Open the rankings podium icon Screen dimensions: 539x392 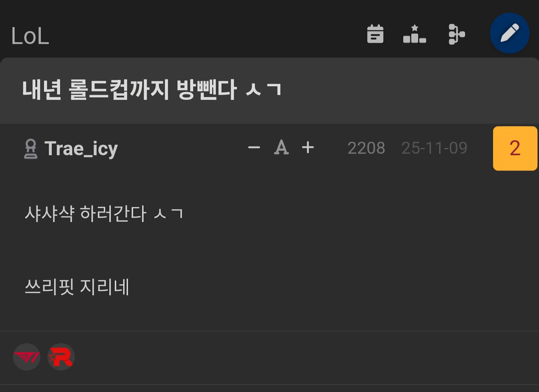pyautogui.click(x=414, y=34)
